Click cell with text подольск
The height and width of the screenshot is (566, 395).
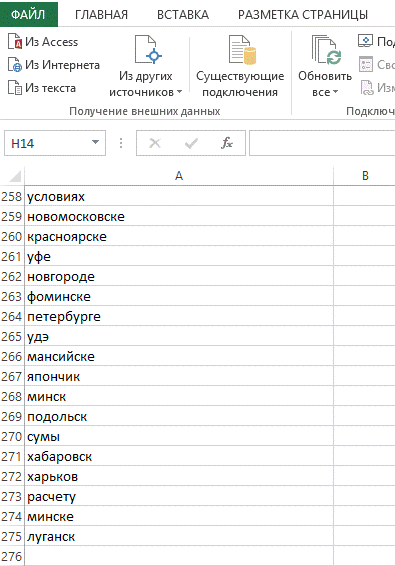pos(179,417)
